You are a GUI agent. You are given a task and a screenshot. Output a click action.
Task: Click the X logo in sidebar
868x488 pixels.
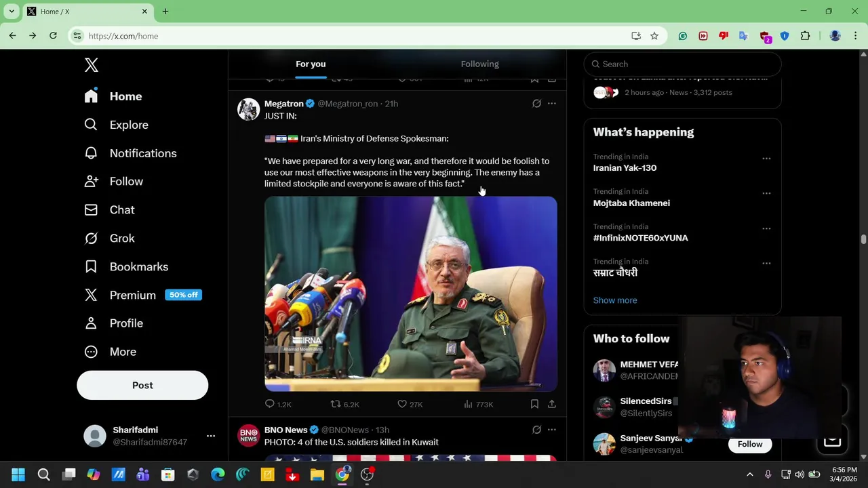pos(92,65)
